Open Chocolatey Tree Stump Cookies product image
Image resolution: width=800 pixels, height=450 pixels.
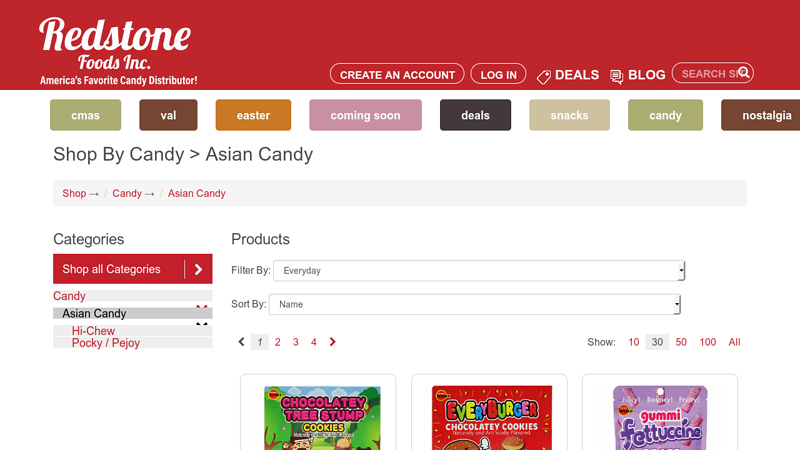322,418
